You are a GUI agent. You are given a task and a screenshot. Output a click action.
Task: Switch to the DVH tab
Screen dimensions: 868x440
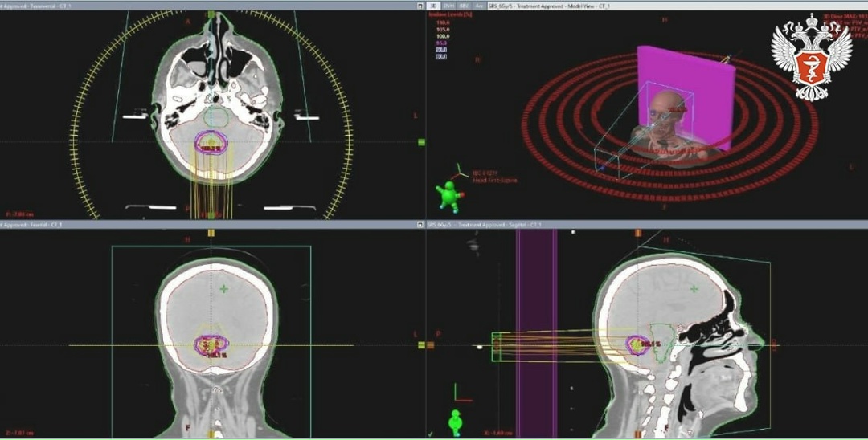[x=448, y=6]
